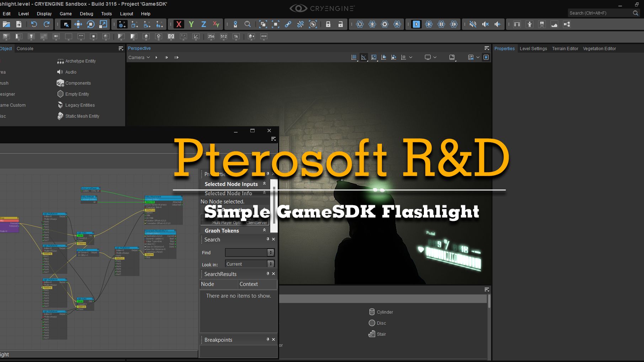Click the go-to-position pin icon
The image size is (644, 362).
coord(235,24)
